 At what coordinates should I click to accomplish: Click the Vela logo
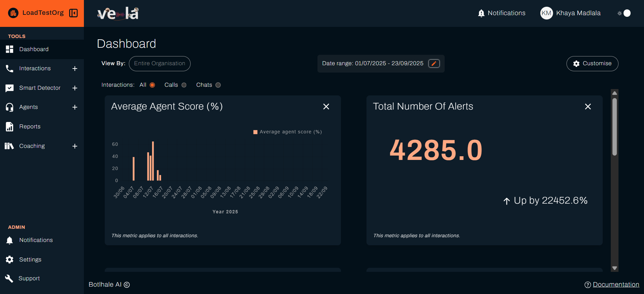point(118,13)
